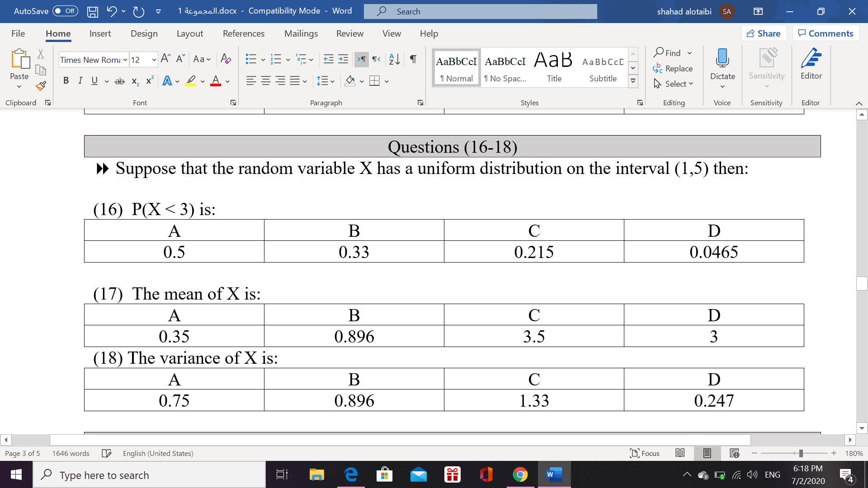
Task: Click the Replace command
Action: 673,68
